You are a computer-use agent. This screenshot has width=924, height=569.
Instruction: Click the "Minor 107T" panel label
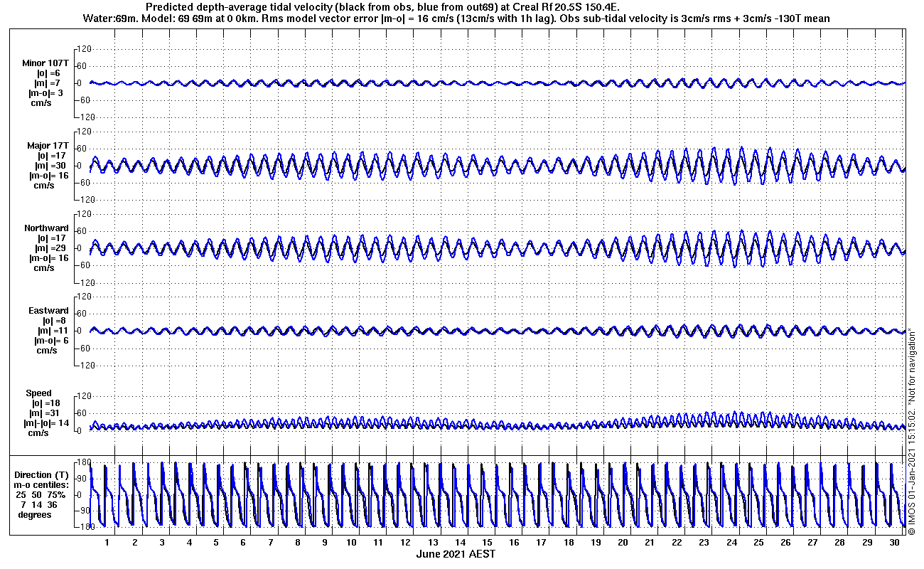point(46,63)
